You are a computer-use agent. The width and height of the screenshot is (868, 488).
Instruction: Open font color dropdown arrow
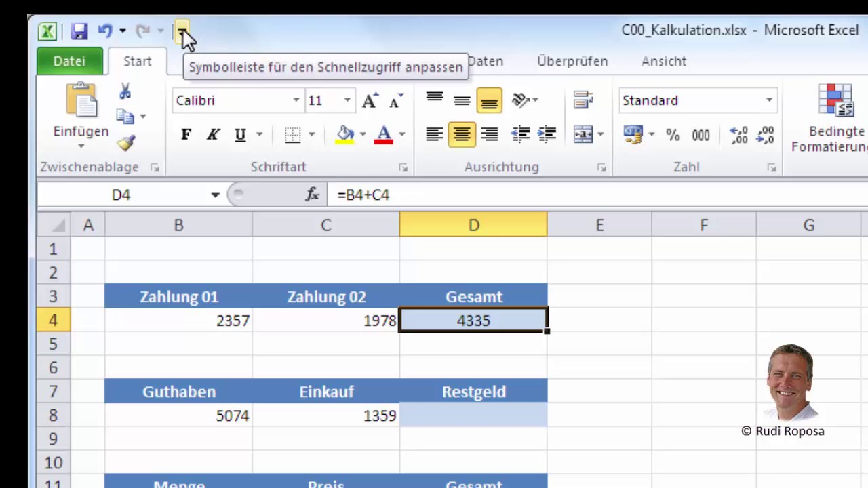[x=402, y=134]
